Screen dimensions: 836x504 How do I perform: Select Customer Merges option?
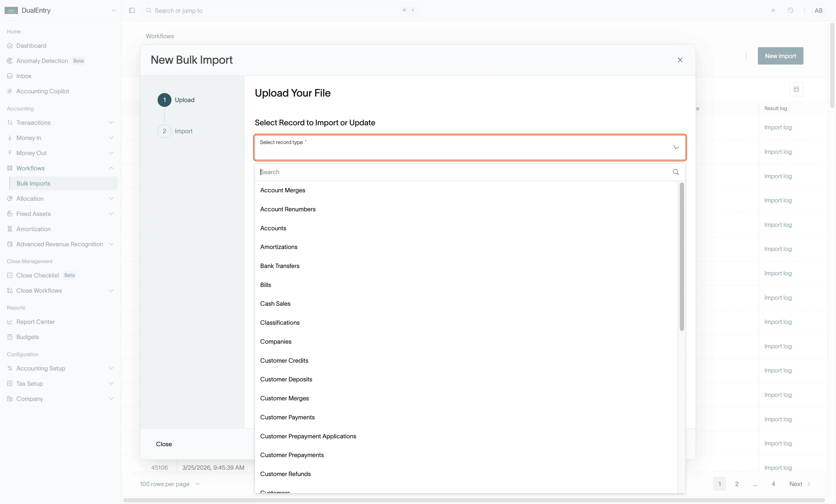pos(466,398)
